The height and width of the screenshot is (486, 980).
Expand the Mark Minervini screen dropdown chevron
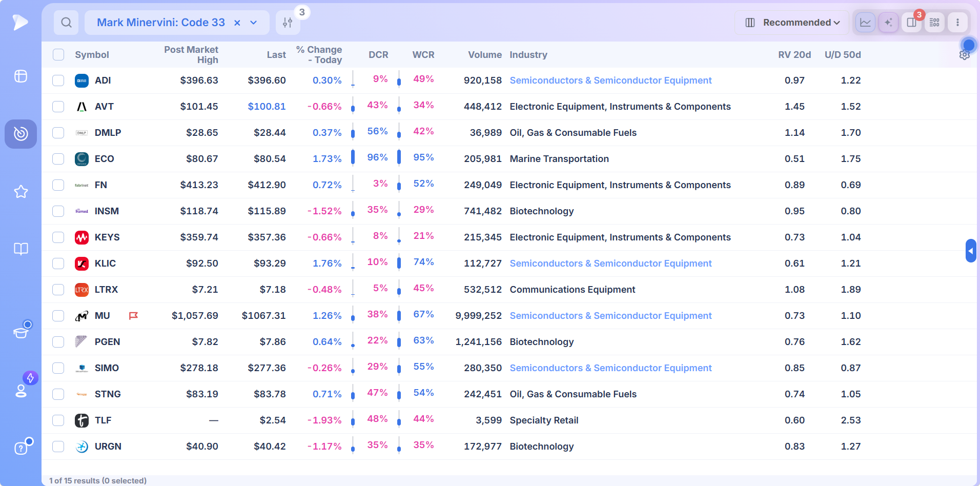(x=253, y=23)
